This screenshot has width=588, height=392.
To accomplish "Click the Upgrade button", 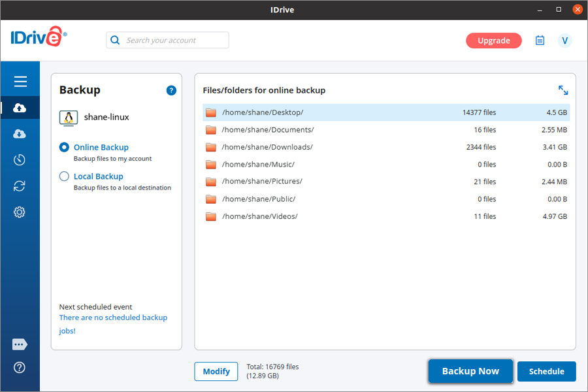I will [493, 41].
